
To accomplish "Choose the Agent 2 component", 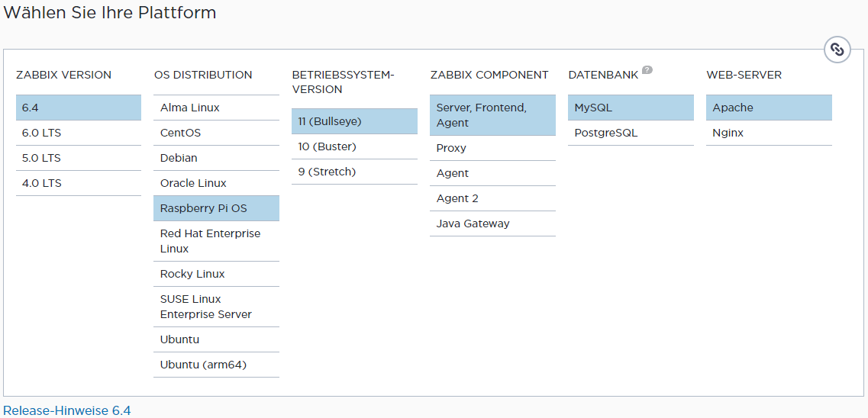I will [492, 198].
